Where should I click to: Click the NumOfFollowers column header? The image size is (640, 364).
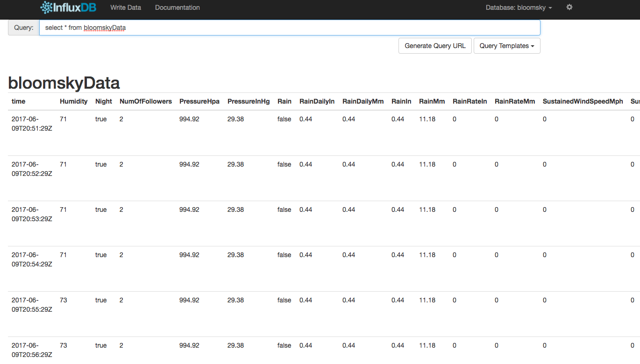pyautogui.click(x=146, y=101)
